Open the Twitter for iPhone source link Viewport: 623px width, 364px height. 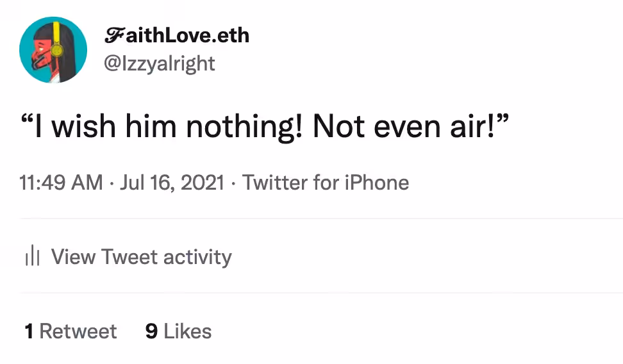pos(326,183)
